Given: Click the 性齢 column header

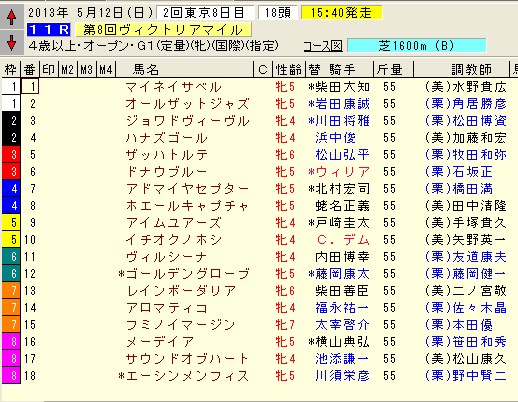Looking at the screenshot, I should click(x=289, y=69).
